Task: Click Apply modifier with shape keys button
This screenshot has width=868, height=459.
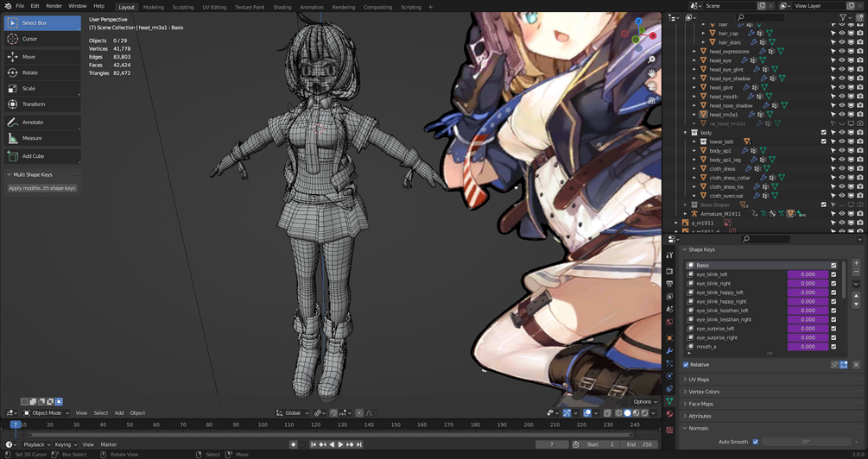Action: point(42,188)
